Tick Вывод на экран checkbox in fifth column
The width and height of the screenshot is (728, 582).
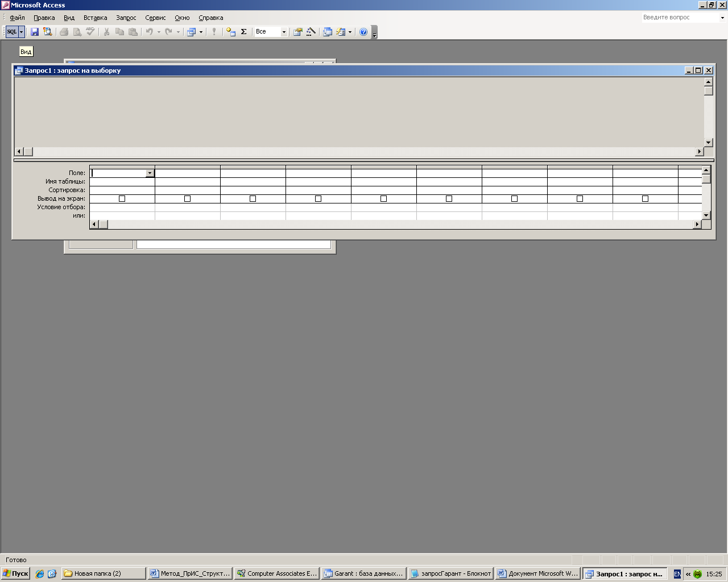pyautogui.click(x=383, y=198)
